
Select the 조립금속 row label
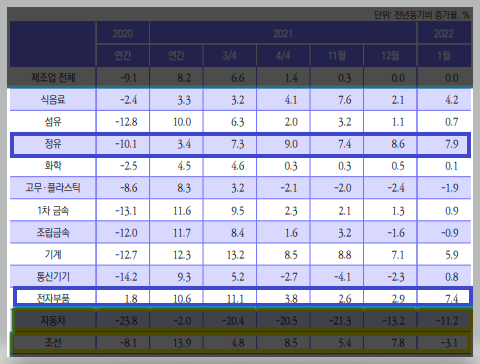53,233
